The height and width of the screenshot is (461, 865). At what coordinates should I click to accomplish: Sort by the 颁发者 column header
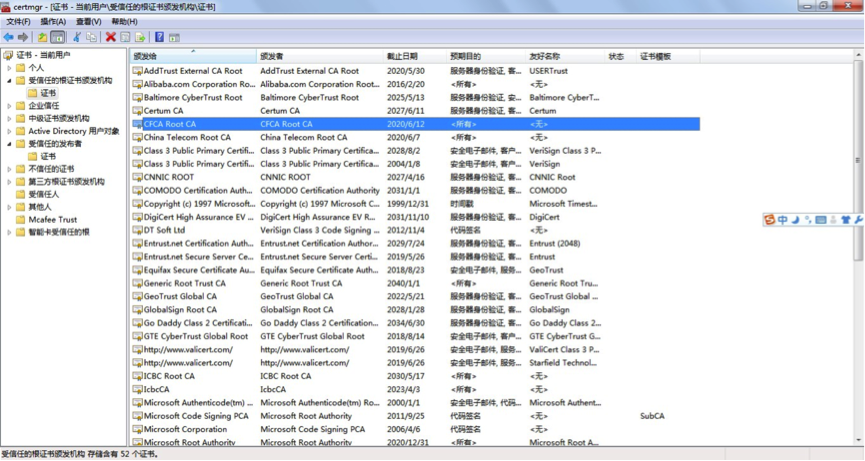pos(320,56)
